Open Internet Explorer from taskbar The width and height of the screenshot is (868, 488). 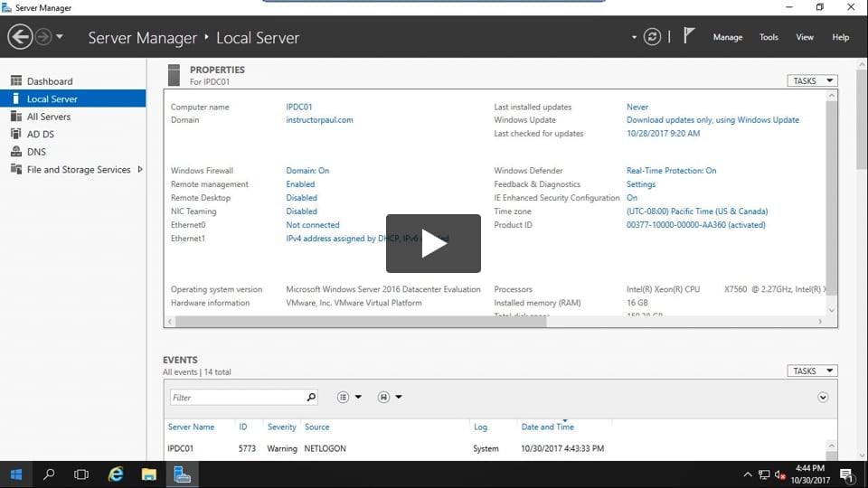click(x=116, y=474)
